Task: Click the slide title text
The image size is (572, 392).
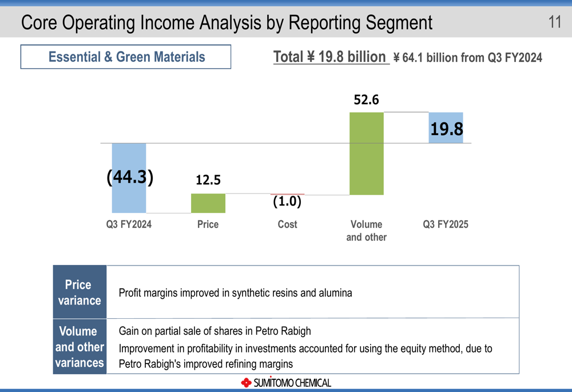Action: 227,22
